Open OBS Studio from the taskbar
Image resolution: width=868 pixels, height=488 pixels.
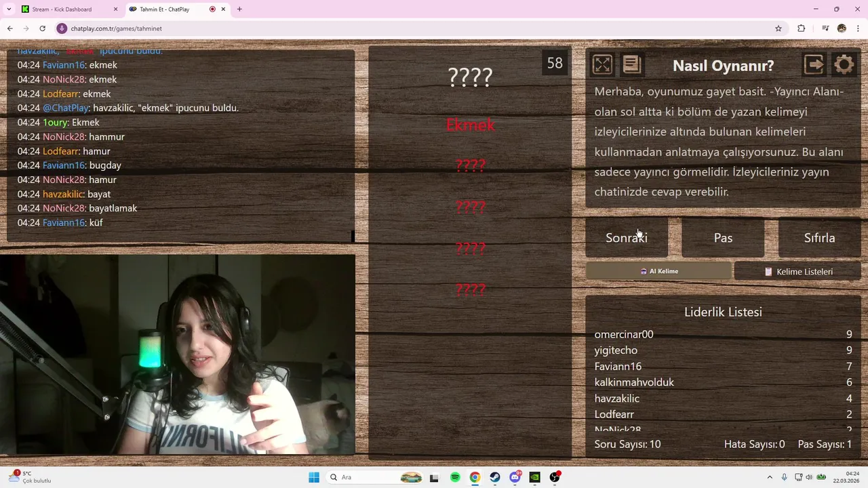click(x=555, y=477)
